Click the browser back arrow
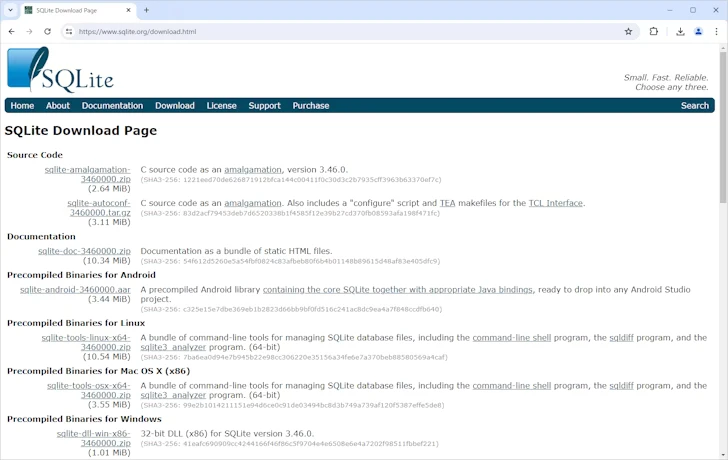Screen dimensions: 728x460 coord(12,32)
